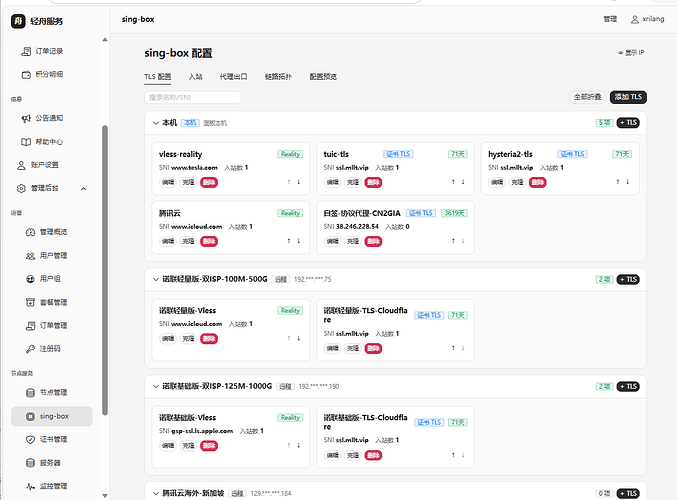
Task: Open the 管理 link in top bar
Action: click(x=610, y=19)
